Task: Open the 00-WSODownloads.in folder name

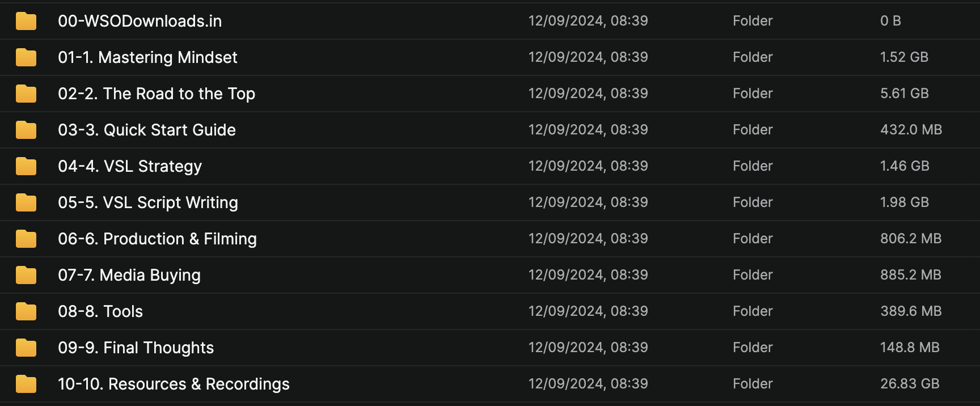Action: [x=140, y=21]
